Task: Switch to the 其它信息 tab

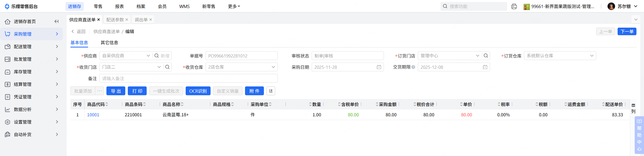Action: [109, 43]
